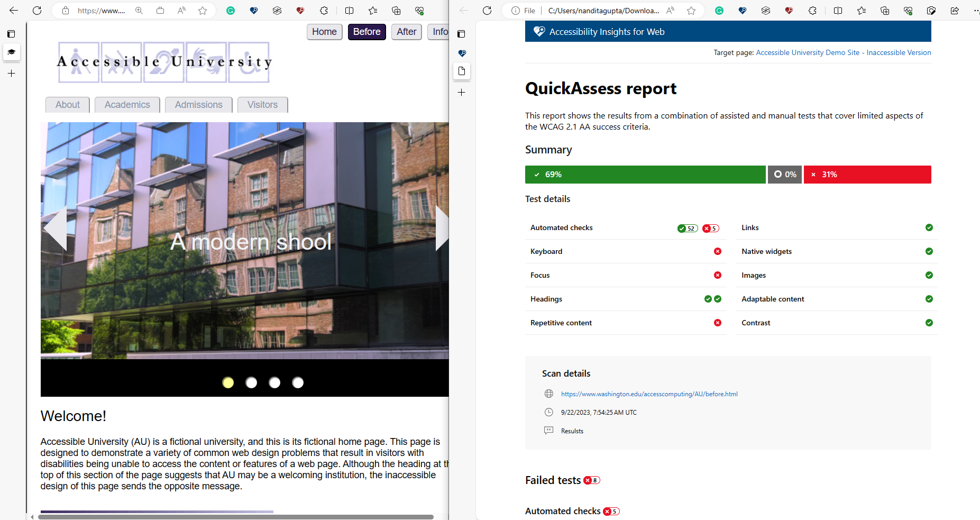Screen dimensions: 980x520
Task: Open tab actions menu in left sidebar
Action: click(11, 34)
